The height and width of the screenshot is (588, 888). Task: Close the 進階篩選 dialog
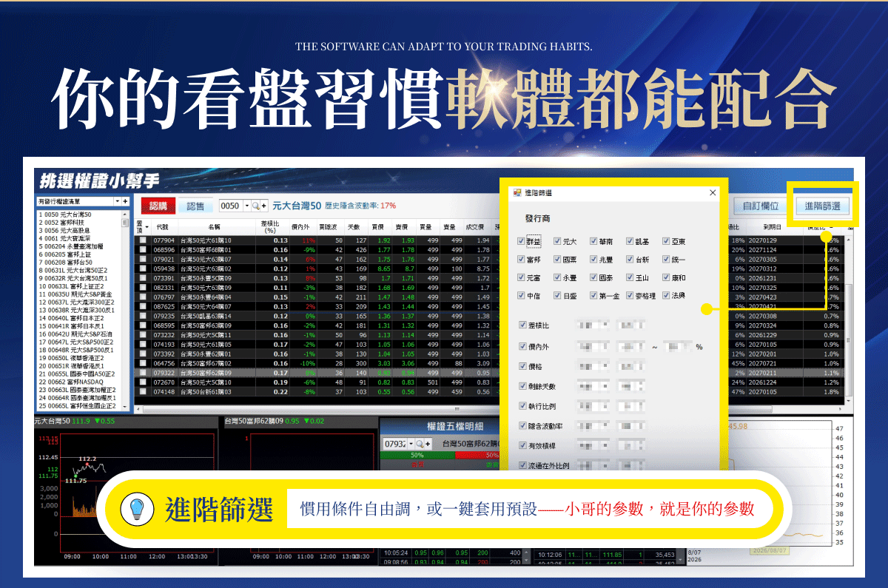click(x=713, y=192)
